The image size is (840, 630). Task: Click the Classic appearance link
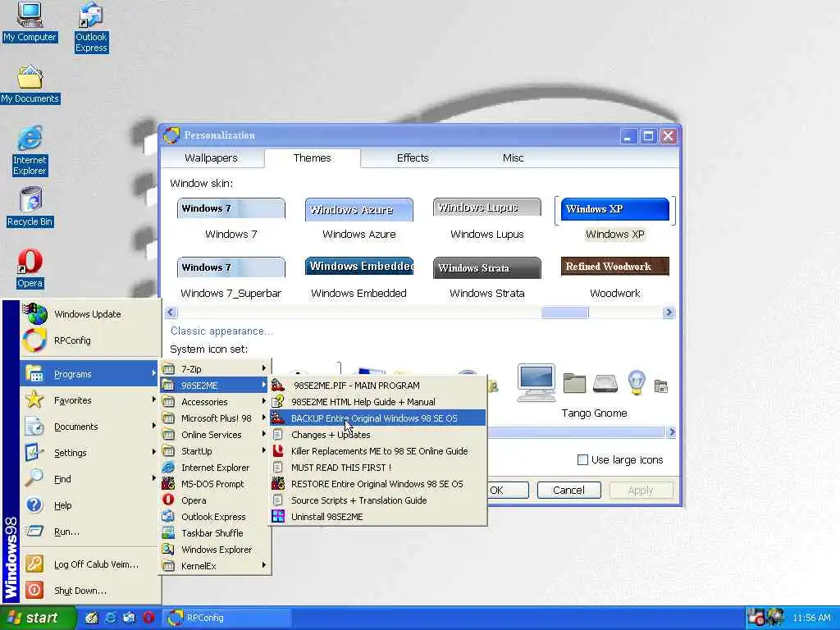(x=221, y=331)
